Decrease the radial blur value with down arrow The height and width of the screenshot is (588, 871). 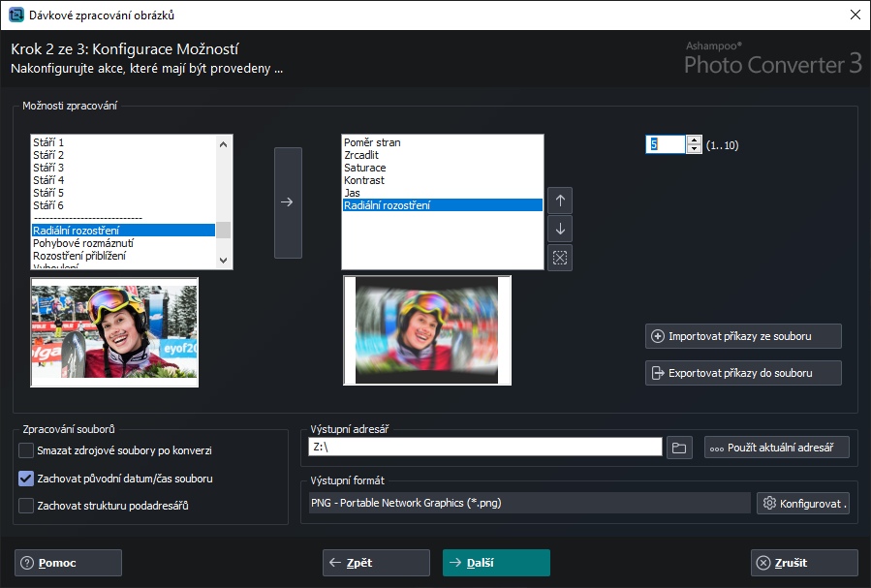tap(694, 149)
